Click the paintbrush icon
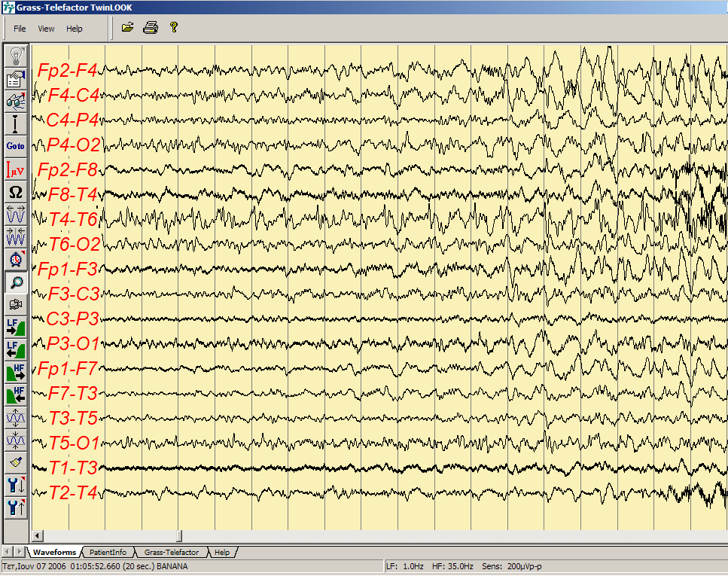This screenshot has height=576, width=728. [x=16, y=462]
